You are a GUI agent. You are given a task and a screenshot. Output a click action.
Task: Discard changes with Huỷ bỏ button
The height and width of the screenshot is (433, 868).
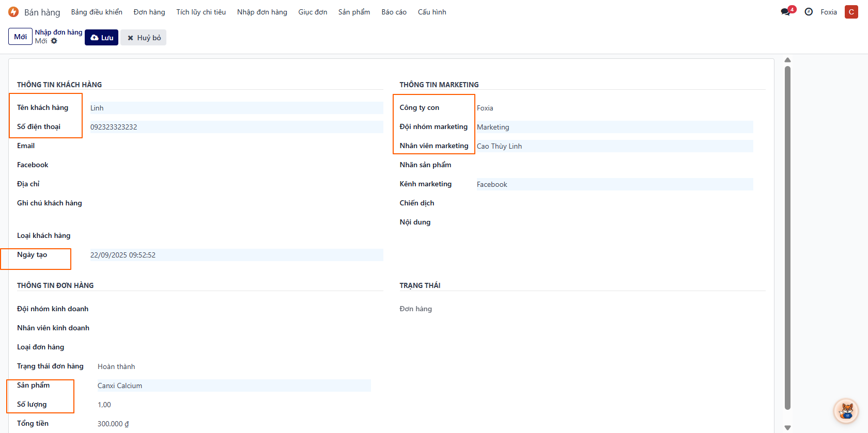point(144,38)
